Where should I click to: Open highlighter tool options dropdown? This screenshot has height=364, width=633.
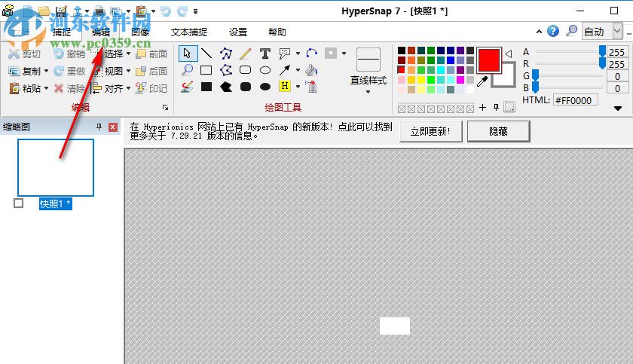(x=298, y=87)
